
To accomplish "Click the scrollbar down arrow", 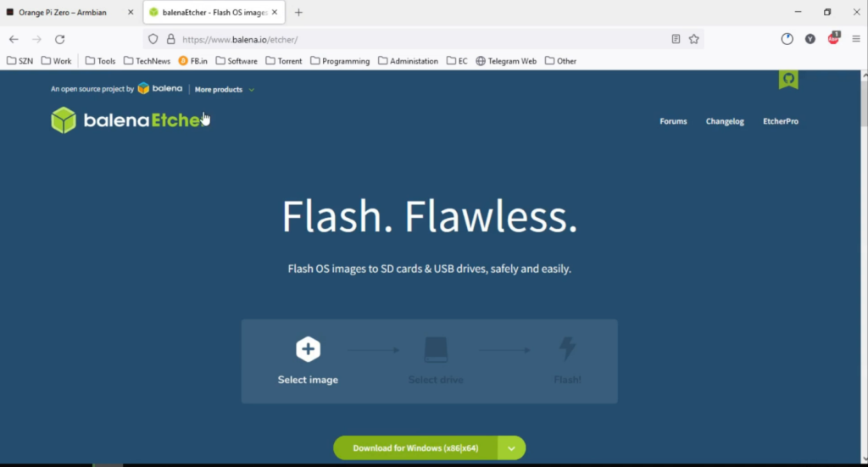I will pos(864,459).
